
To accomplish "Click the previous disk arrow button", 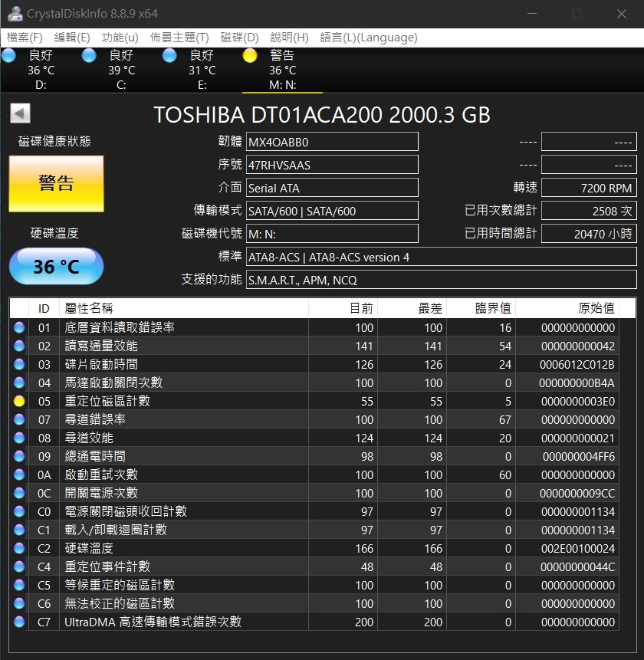I will tap(20, 113).
